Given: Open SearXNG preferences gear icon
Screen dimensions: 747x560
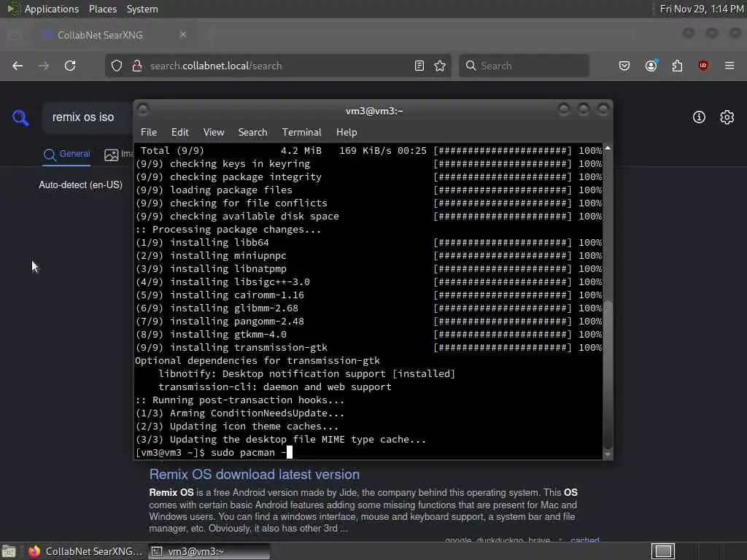Looking at the screenshot, I should 727,117.
